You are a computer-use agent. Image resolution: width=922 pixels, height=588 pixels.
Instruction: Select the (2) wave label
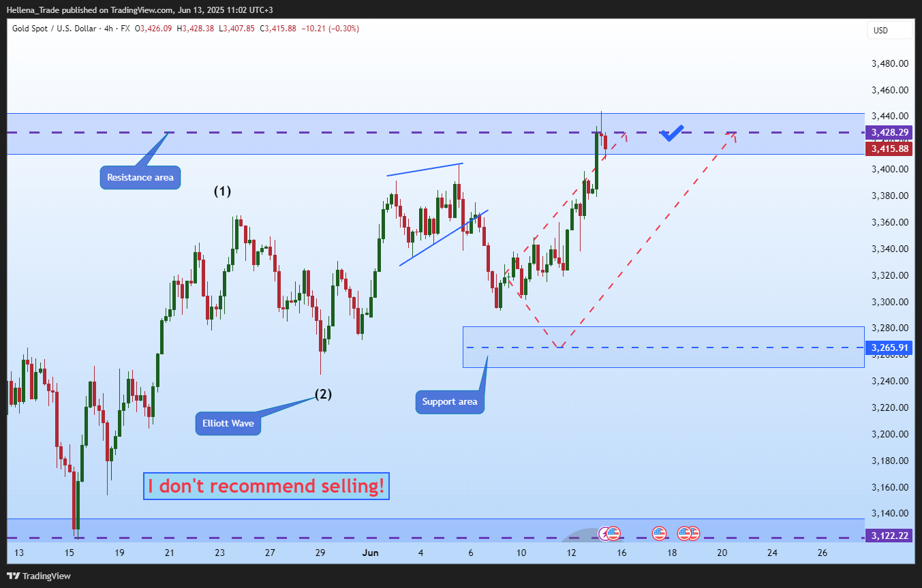click(x=323, y=393)
